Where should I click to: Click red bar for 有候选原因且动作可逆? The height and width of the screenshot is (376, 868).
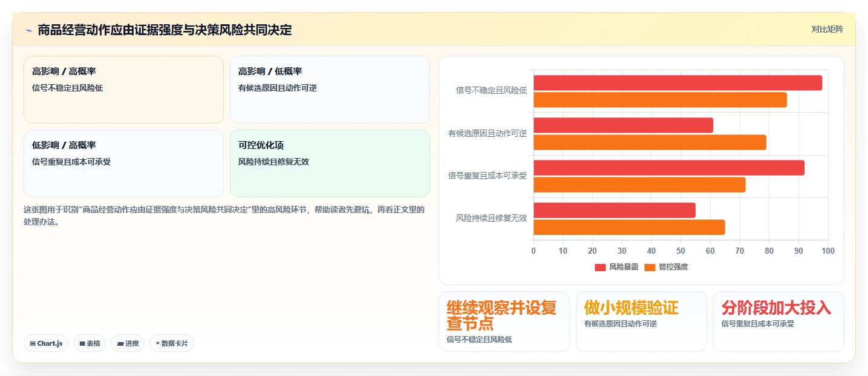click(x=623, y=125)
